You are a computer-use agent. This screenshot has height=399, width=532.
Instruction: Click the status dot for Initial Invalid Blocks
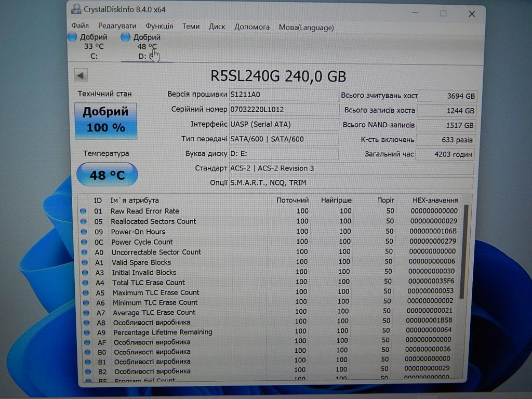pos(85,273)
